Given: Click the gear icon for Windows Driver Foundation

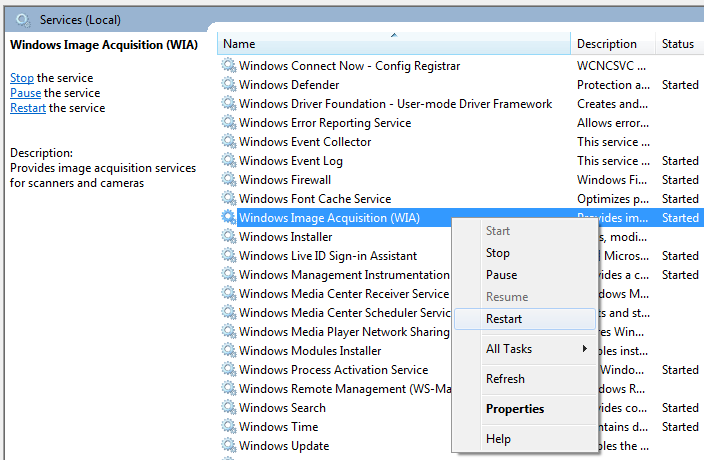Looking at the screenshot, I should 229,104.
